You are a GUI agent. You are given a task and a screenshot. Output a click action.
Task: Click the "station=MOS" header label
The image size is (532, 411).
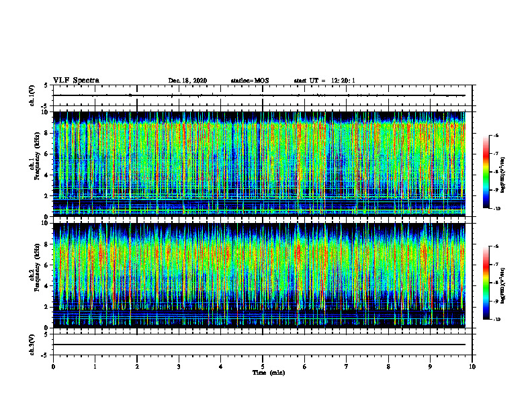250,81
